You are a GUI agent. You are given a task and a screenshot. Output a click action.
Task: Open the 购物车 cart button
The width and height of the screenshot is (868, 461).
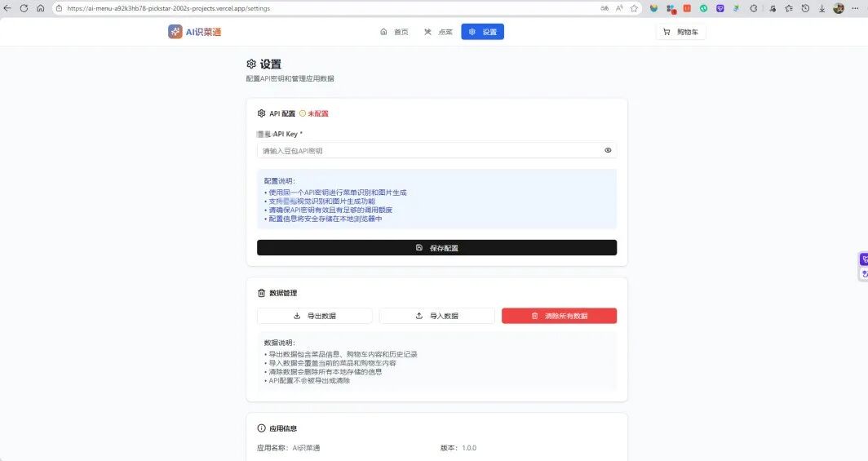coord(681,32)
